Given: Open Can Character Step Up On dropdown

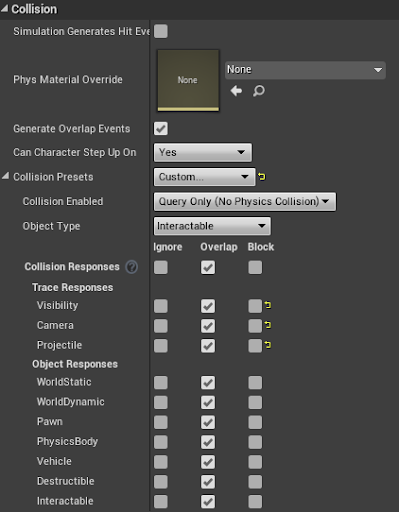Looking at the screenshot, I should point(203,152).
